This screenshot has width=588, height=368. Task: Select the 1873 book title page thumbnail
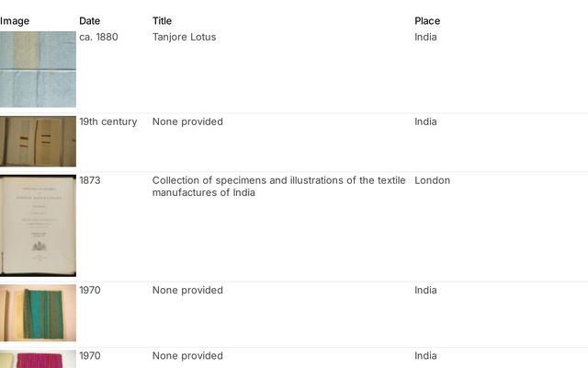38,225
